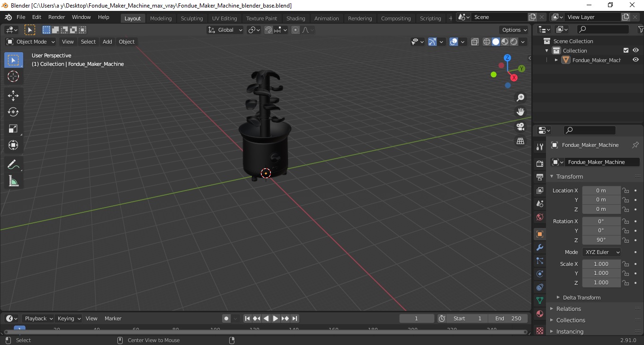Lock the Location X value

point(626,191)
